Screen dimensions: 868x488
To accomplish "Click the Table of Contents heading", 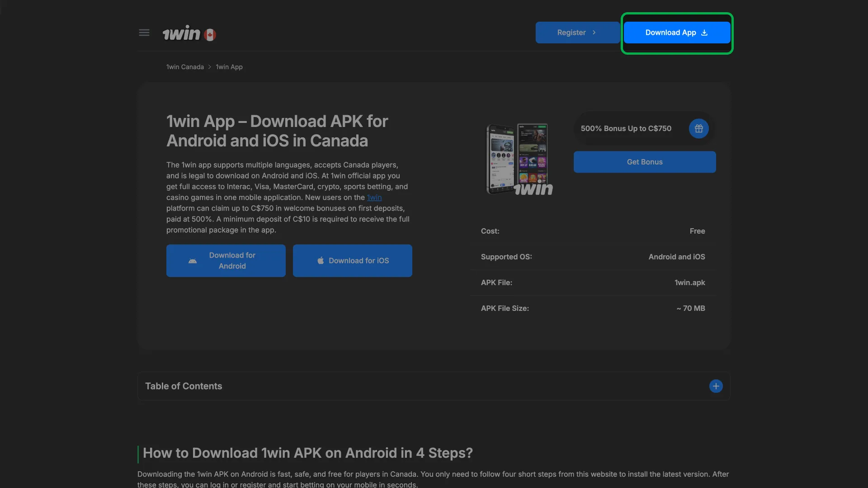I will [x=184, y=386].
